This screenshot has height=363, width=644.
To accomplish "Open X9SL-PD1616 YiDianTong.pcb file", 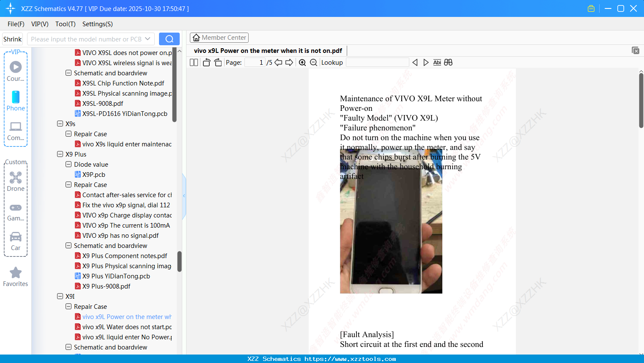I will (126, 113).
